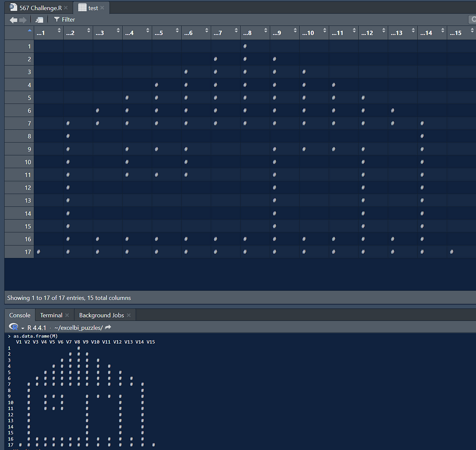476x450 pixels.
Task: Click the row index sort arrow
Action: [30, 31]
